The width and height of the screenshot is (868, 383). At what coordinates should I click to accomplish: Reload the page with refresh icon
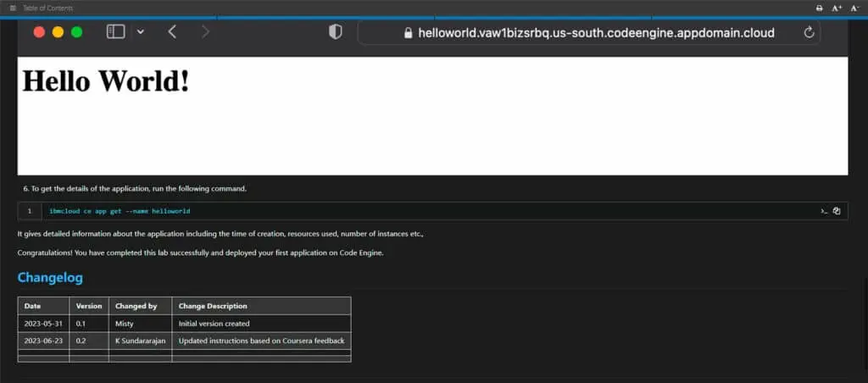click(x=809, y=33)
